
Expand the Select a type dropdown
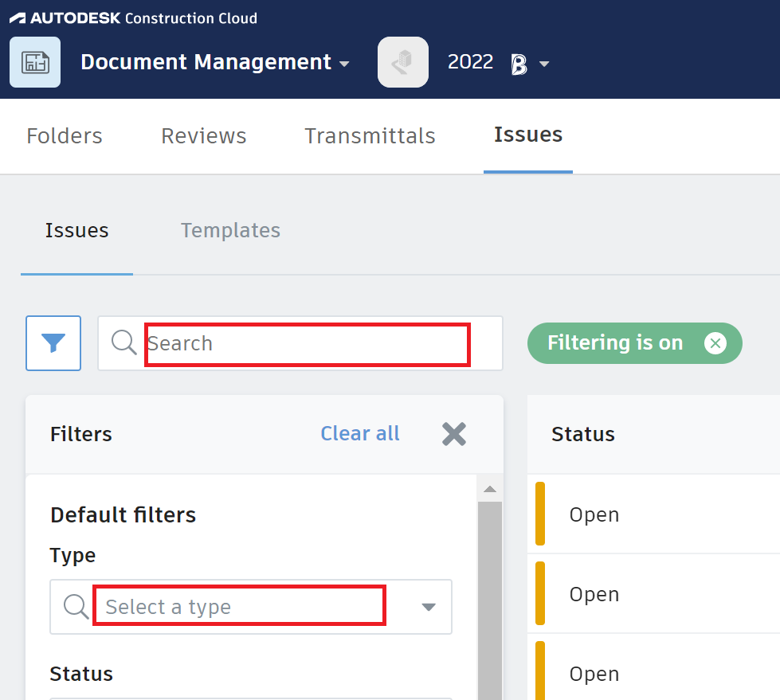pos(429,607)
